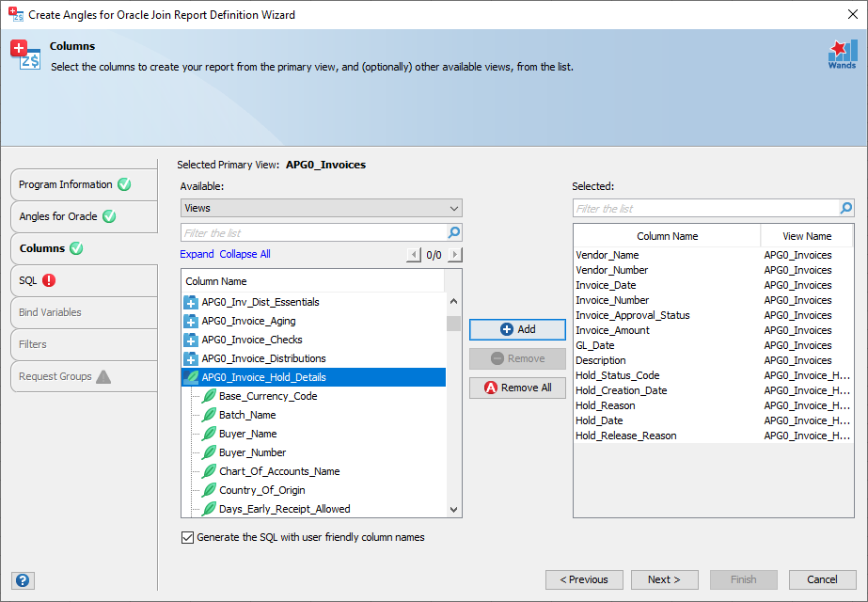Click the search icon in Selected filter
This screenshot has width=868, height=602.
pyautogui.click(x=846, y=208)
